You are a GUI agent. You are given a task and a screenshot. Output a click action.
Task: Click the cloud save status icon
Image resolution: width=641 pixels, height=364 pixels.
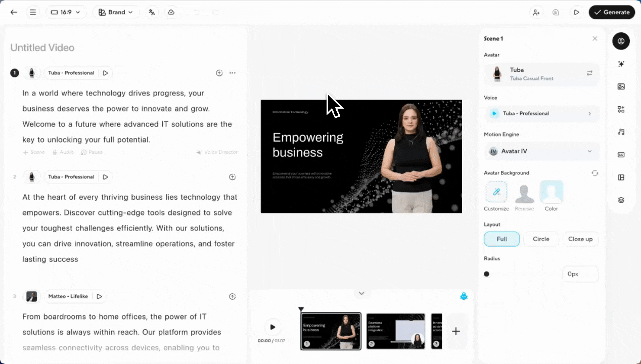[x=171, y=12]
